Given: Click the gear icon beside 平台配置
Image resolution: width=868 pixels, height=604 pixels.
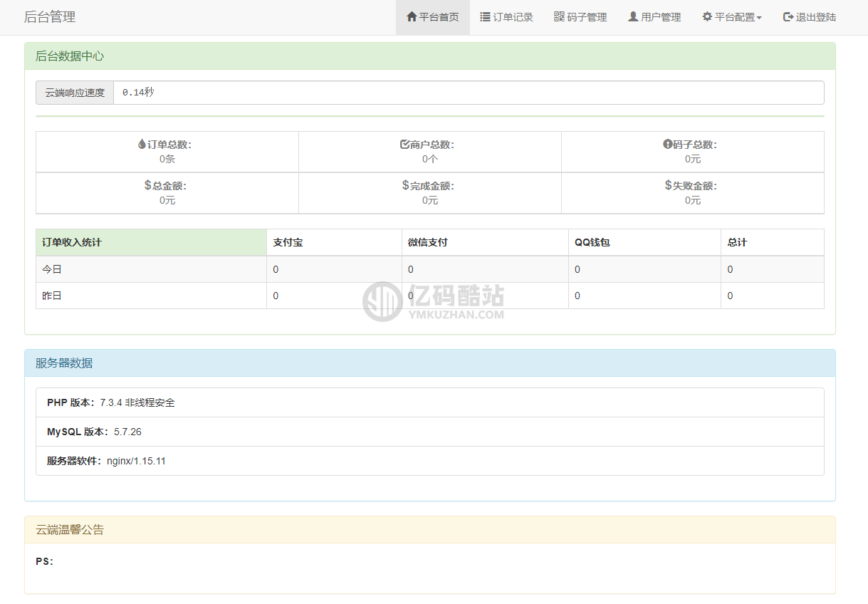Looking at the screenshot, I should pos(707,17).
